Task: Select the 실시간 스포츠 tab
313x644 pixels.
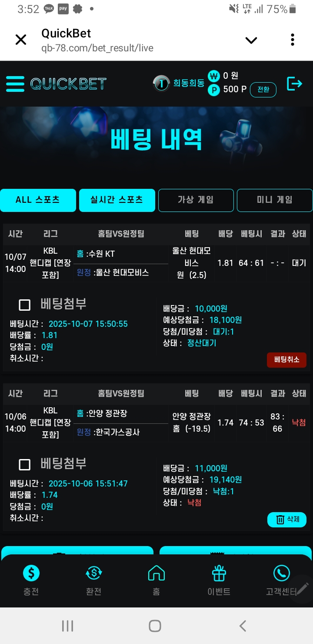Action: coord(117,200)
